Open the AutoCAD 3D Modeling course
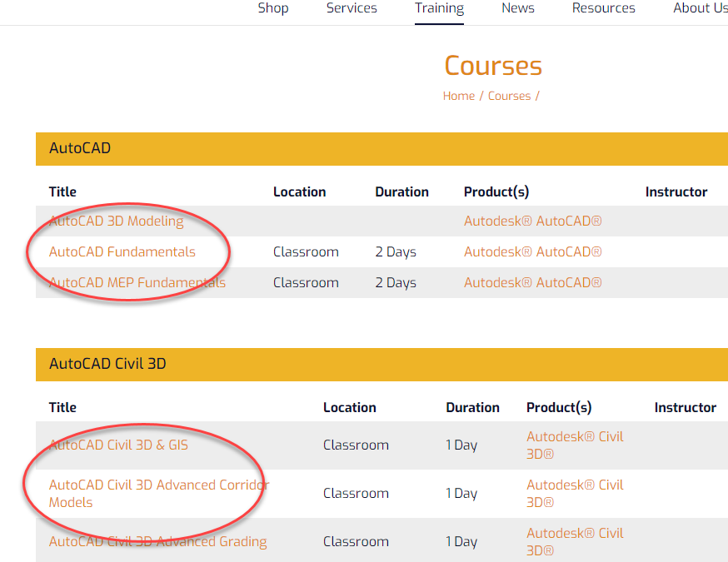The image size is (728, 562). [x=116, y=221]
